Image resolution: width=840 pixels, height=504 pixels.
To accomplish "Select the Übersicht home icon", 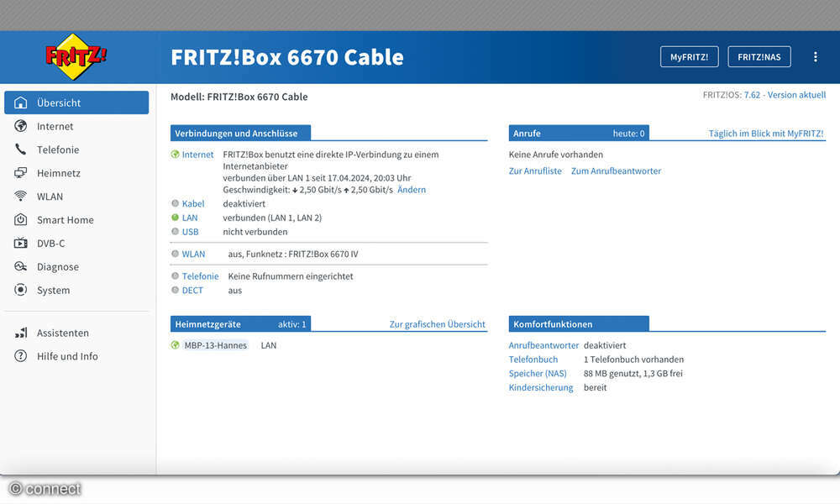I will (19, 102).
